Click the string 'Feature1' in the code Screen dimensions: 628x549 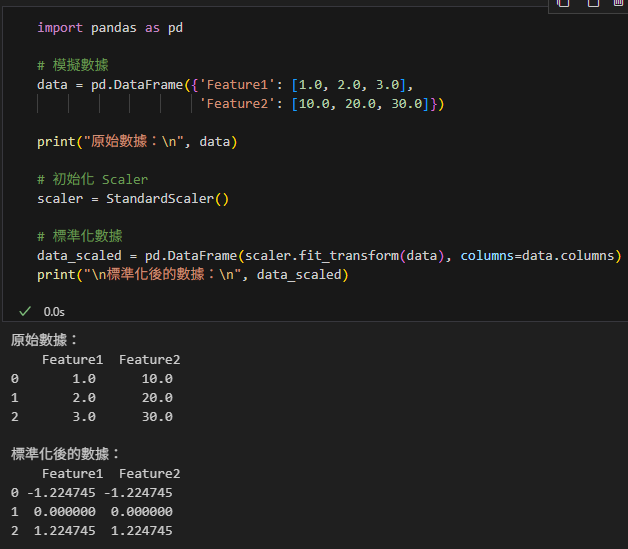(x=237, y=84)
